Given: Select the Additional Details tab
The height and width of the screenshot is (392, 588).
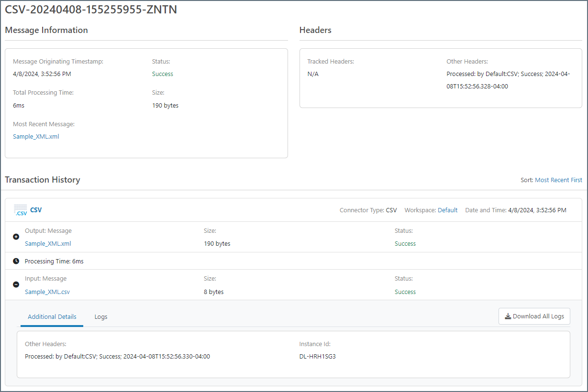Looking at the screenshot, I should (x=51, y=316).
